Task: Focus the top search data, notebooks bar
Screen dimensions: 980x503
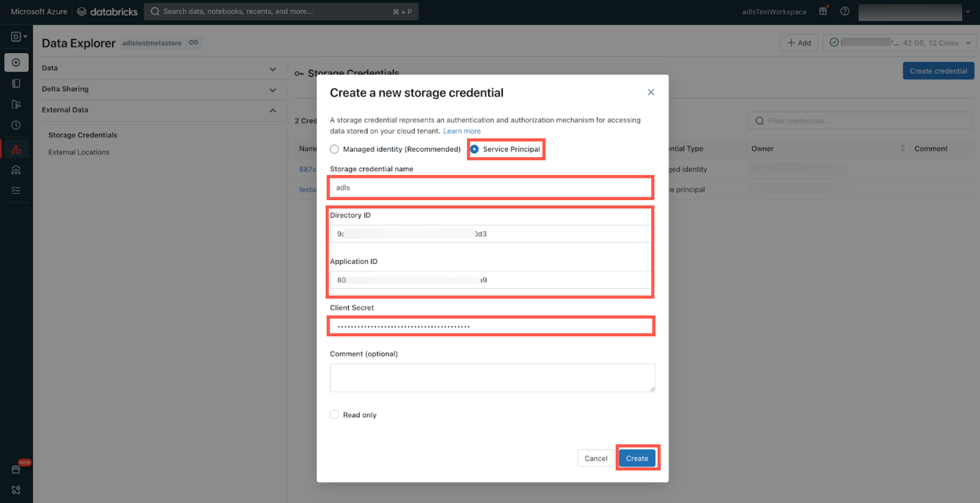Action: [x=281, y=12]
